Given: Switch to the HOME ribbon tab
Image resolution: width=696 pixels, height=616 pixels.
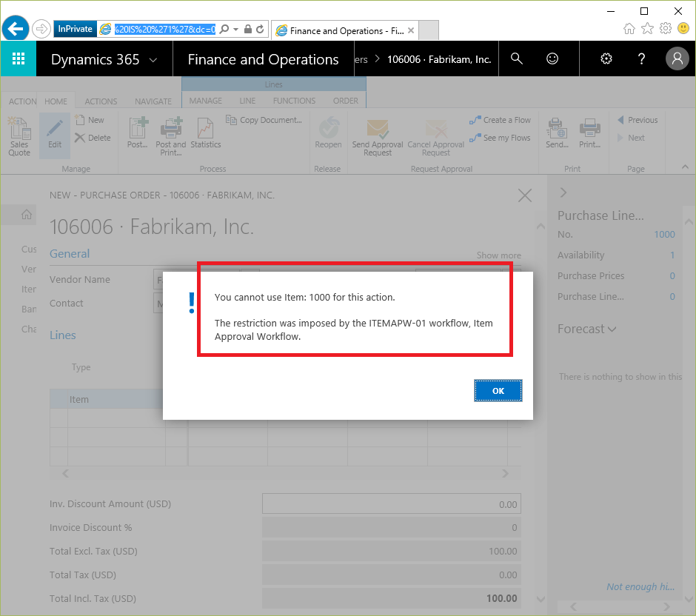Looking at the screenshot, I should pyautogui.click(x=56, y=101).
